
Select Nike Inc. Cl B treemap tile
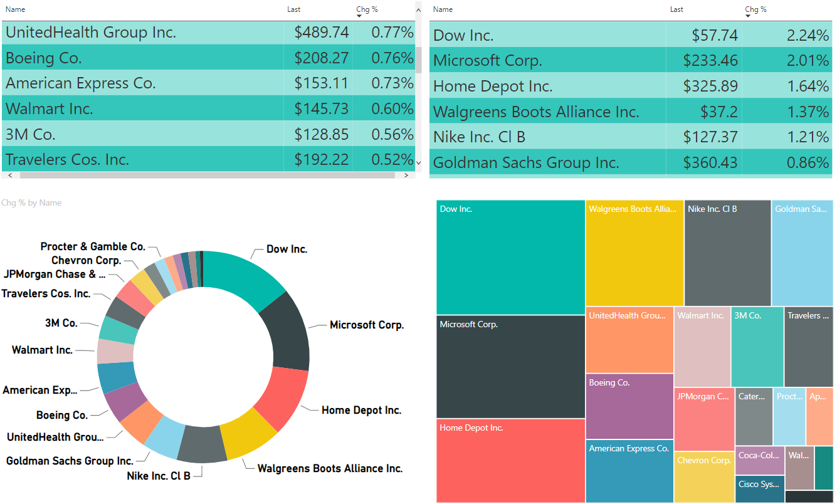pyautogui.click(x=728, y=253)
